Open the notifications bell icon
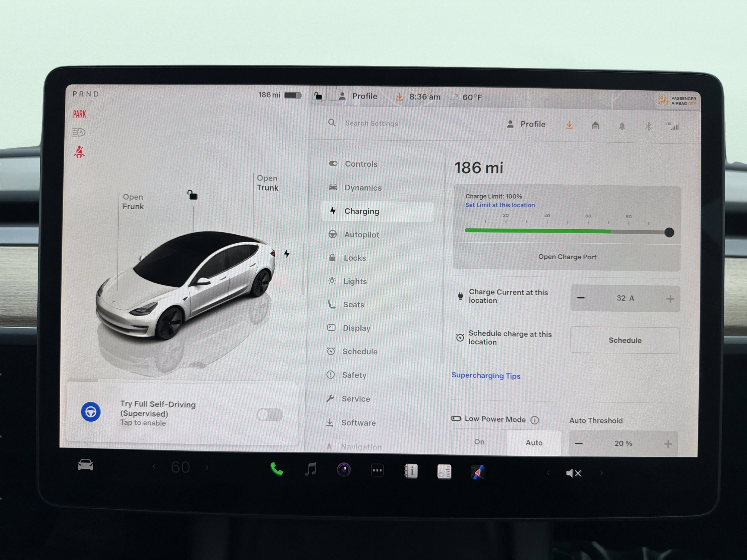Viewport: 747px width, 560px height. click(x=622, y=126)
